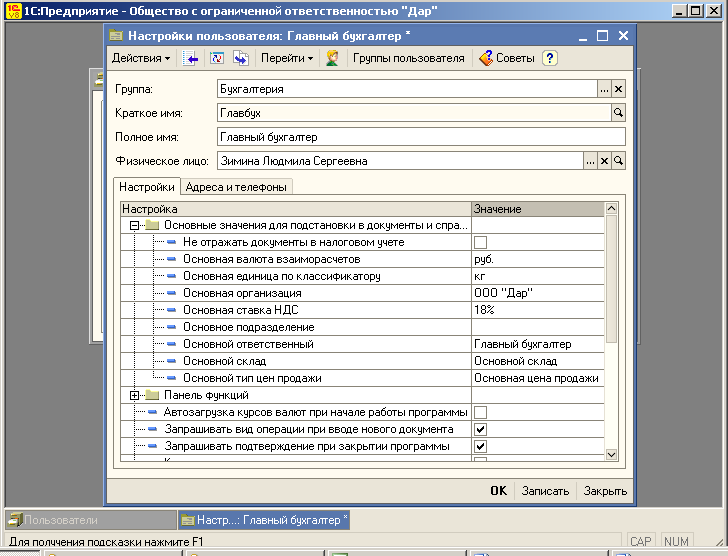The image size is (728, 556).
Task: Collapse the Основные значения для подстановки group
Action: pyautogui.click(x=134, y=226)
